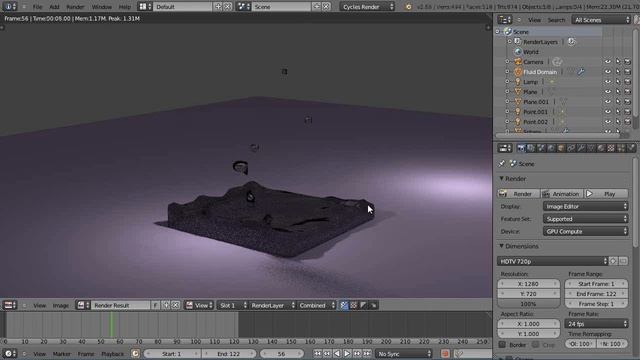The image size is (640, 360).
Task: Toggle Plane renderability camera icon
Action: pos(627,92)
